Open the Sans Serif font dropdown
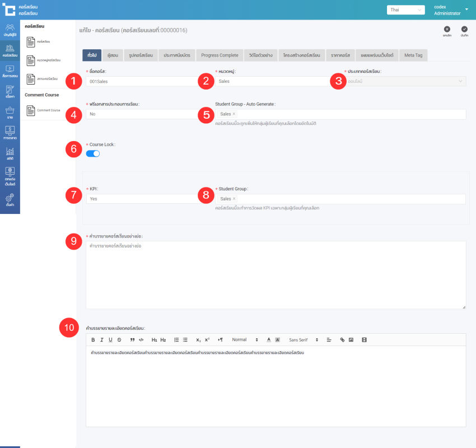Image resolution: width=476 pixels, height=448 pixels. click(303, 340)
